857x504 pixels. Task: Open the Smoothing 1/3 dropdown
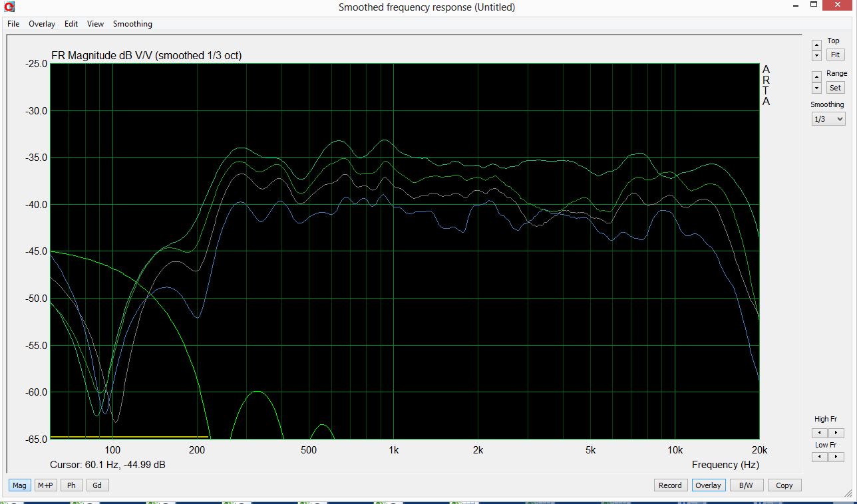click(828, 119)
